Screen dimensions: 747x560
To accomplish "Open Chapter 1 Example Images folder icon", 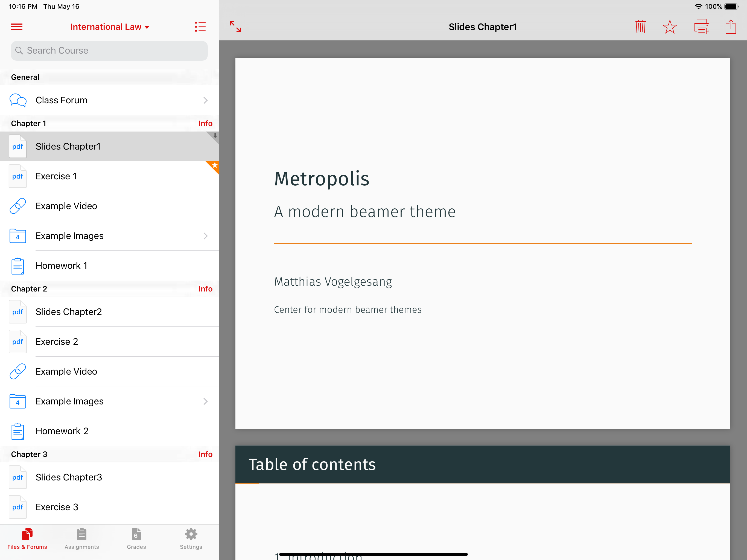I will click(17, 236).
